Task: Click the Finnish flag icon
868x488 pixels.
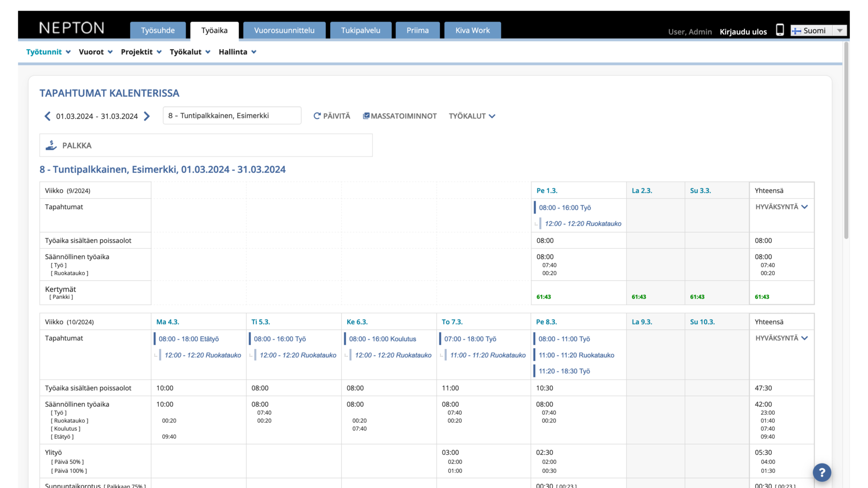Action: point(796,31)
